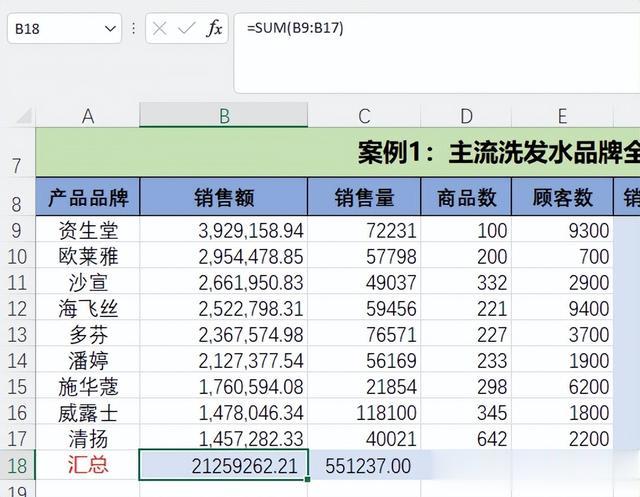Click the Enter checkmark icon in formula bar

[x=187, y=29]
